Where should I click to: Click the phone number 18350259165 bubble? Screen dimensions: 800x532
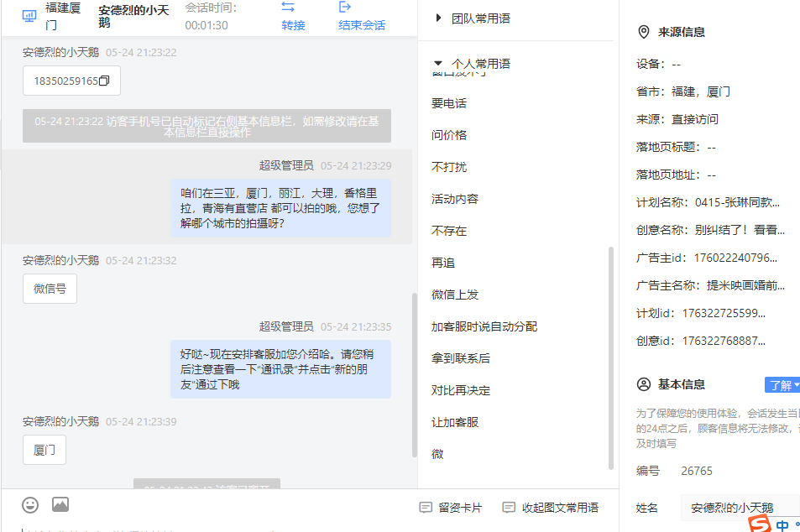[x=71, y=81]
